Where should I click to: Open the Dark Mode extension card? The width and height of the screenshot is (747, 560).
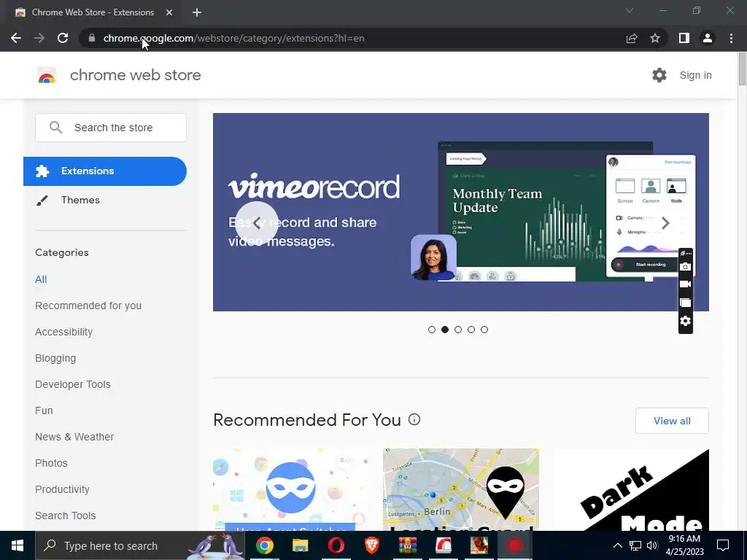(x=631, y=489)
